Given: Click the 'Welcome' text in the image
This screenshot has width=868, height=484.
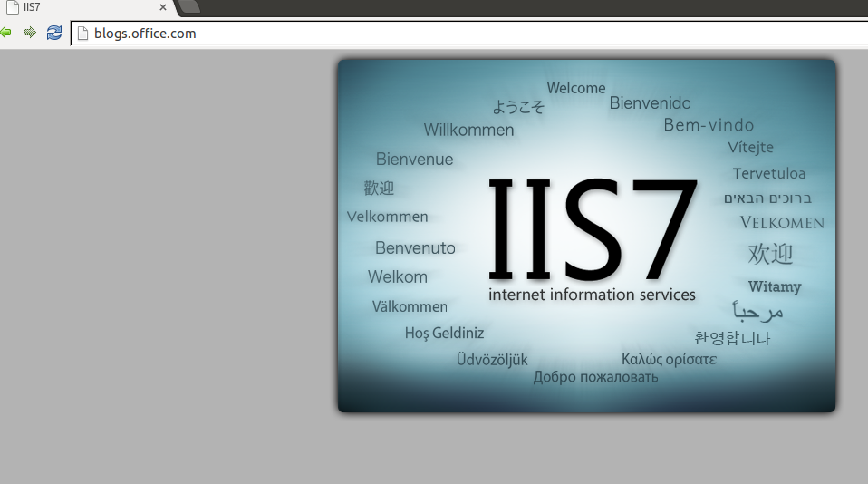Looking at the screenshot, I should pos(575,88).
